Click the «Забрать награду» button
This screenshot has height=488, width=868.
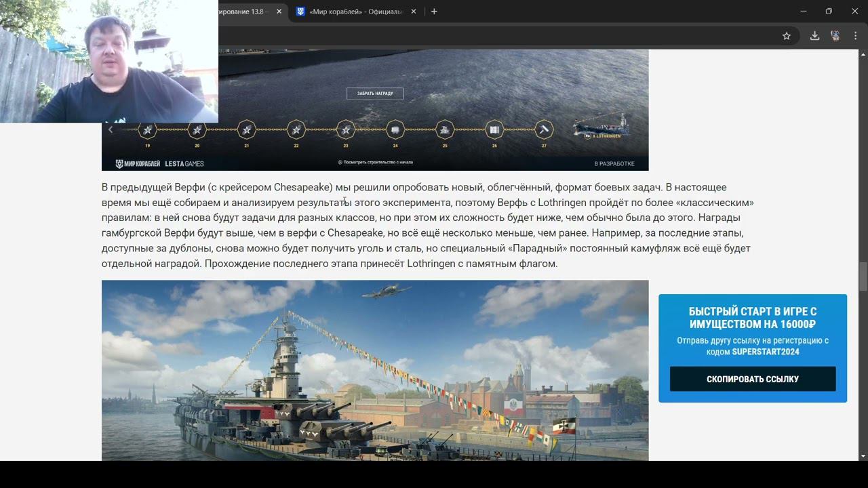tap(375, 94)
